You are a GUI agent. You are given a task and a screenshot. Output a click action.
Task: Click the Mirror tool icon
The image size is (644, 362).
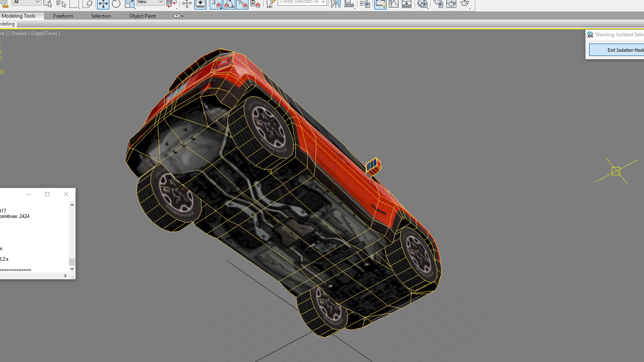click(x=336, y=4)
